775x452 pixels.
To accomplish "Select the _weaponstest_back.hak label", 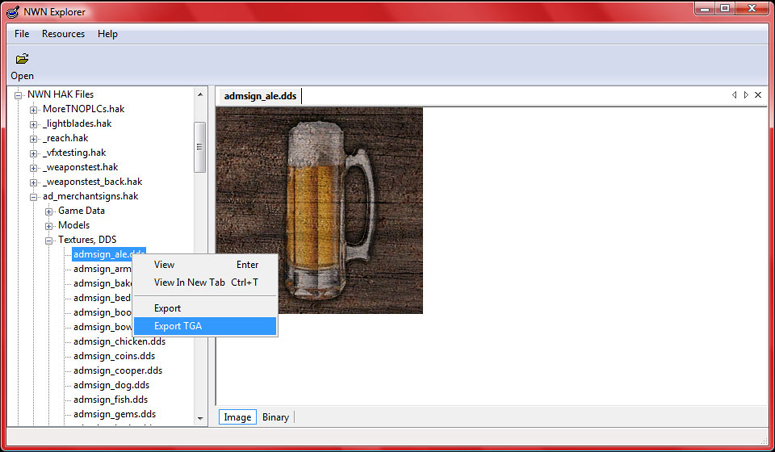I will [x=92, y=181].
